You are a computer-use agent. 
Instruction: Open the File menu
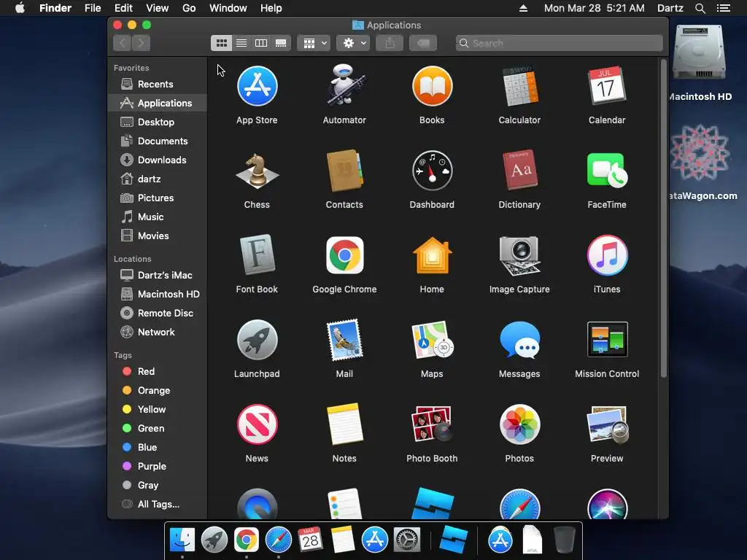[x=93, y=8]
